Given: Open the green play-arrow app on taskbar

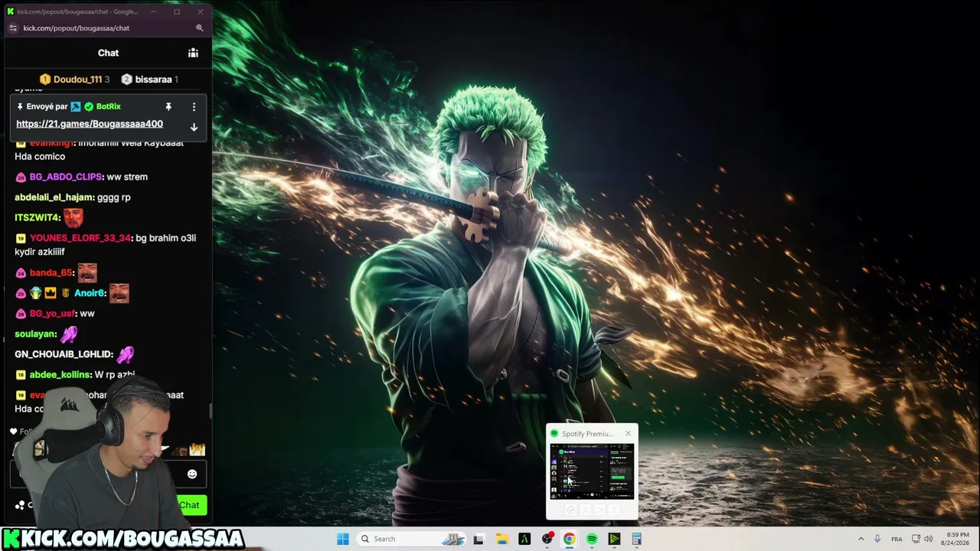Looking at the screenshot, I should point(614,539).
